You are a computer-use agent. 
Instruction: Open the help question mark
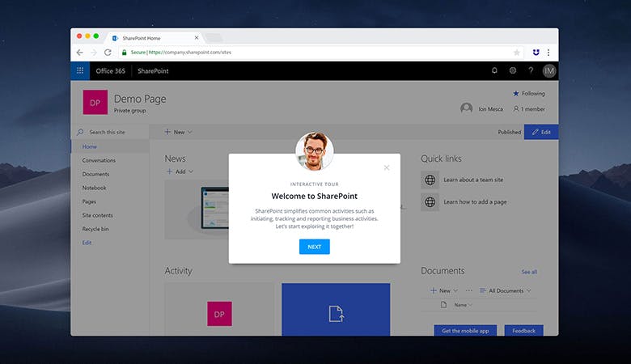point(531,70)
